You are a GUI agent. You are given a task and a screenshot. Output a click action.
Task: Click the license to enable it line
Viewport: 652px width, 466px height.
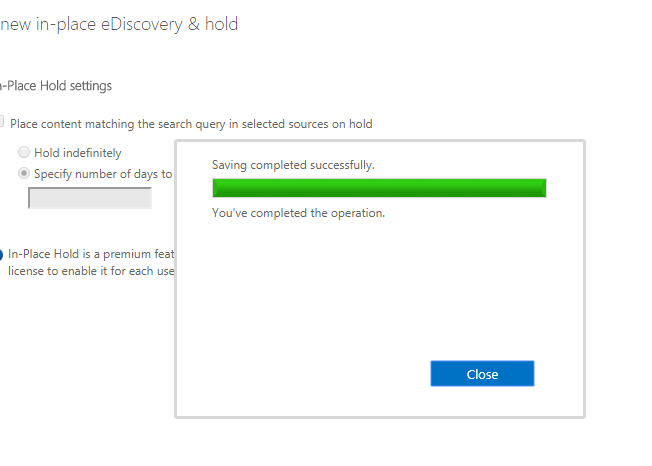pyautogui.click(x=91, y=271)
